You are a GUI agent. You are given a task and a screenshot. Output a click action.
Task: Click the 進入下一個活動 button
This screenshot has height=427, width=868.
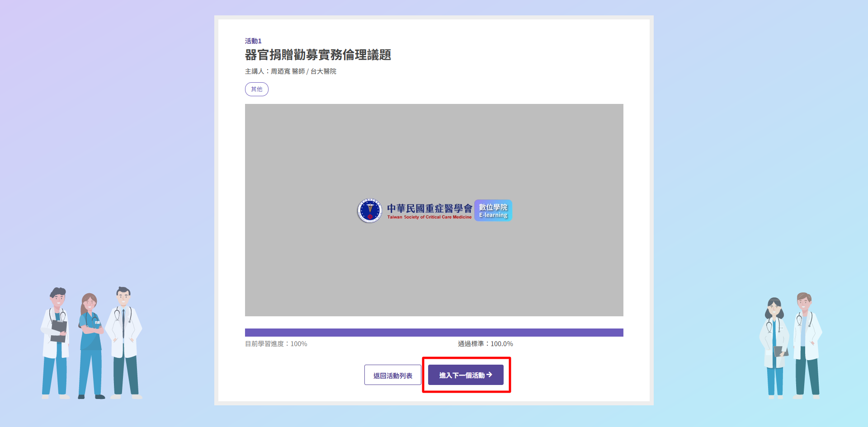click(466, 375)
